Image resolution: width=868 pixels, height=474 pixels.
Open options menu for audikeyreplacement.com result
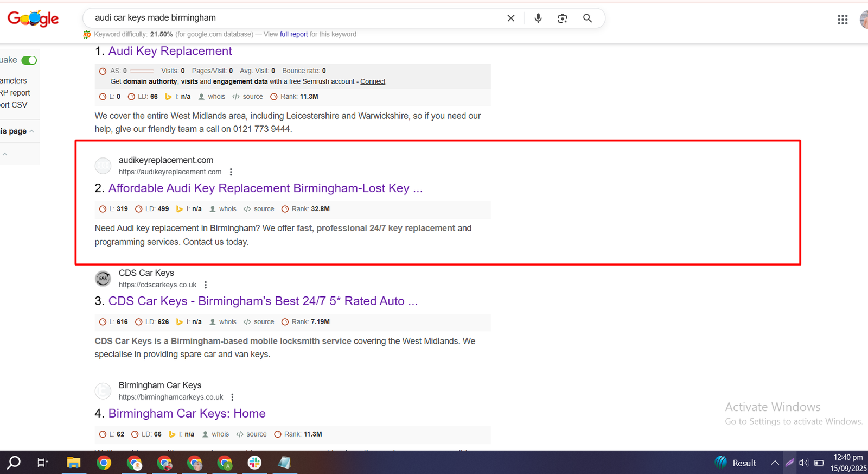tap(231, 172)
